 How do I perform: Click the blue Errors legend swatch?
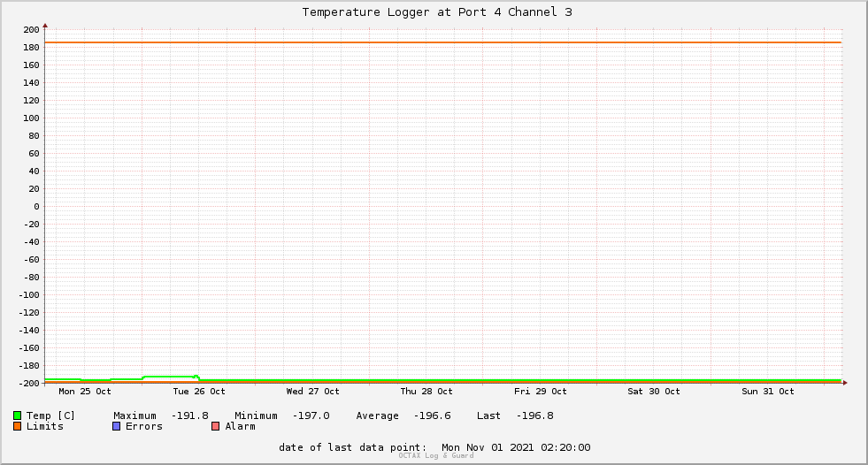pos(116,426)
